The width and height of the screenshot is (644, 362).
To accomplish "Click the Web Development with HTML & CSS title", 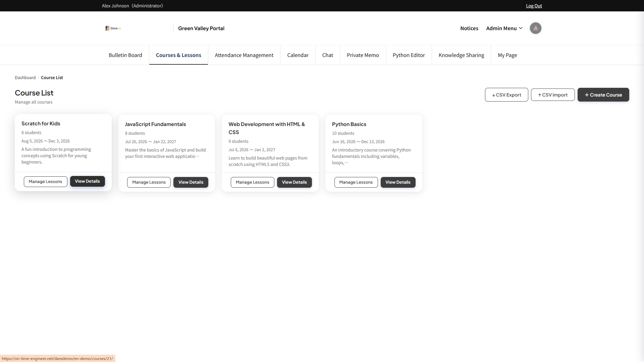I will [267, 128].
